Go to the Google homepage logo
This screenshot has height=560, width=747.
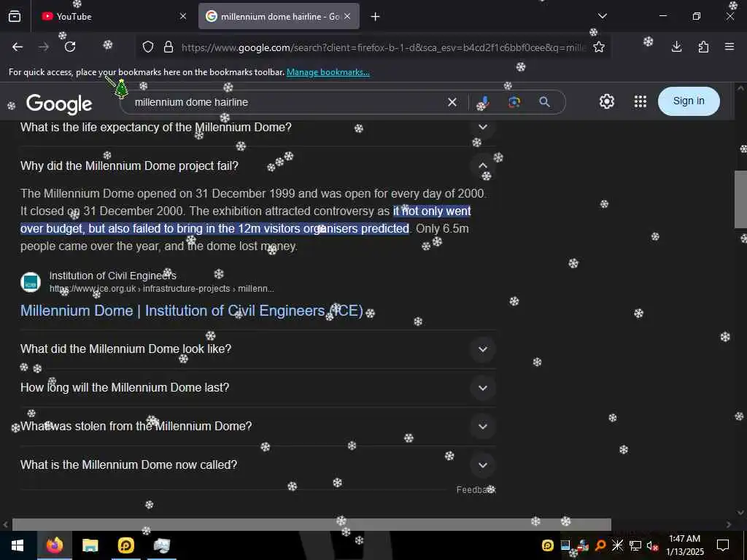[59, 104]
